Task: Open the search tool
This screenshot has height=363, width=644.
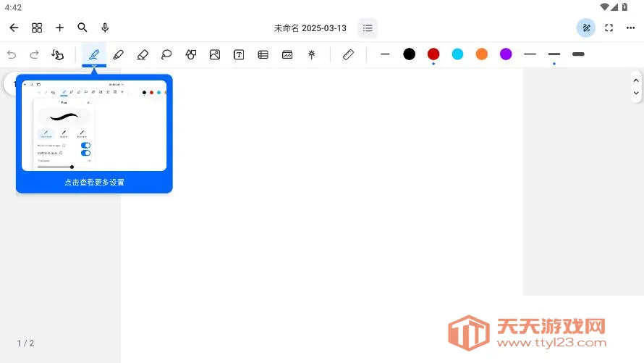Action: (82, 28)
